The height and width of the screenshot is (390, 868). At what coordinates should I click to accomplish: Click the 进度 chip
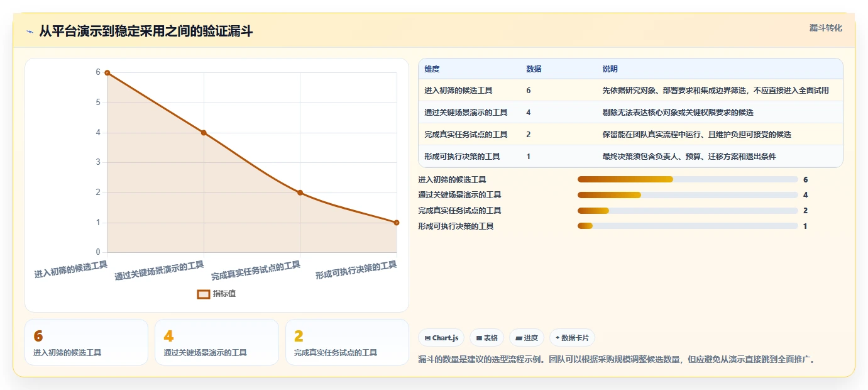527,338
